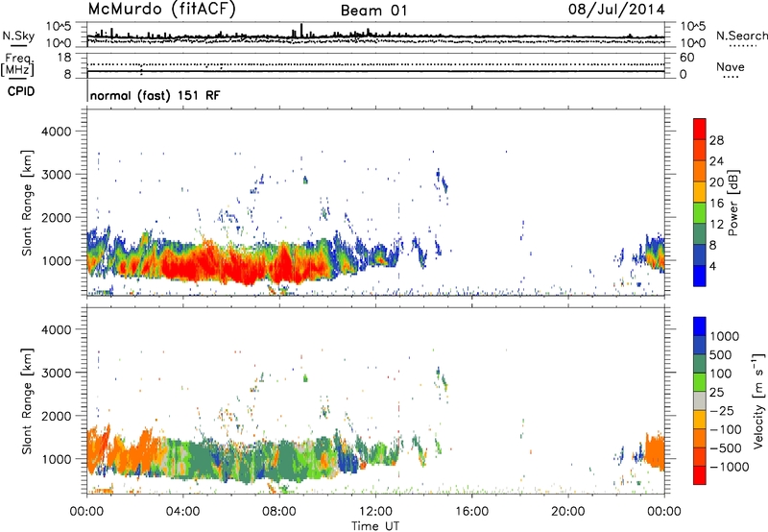Select the orange -500 to -100 Velocity segment
Screen dimensions: 768x532
click(700, 438)
